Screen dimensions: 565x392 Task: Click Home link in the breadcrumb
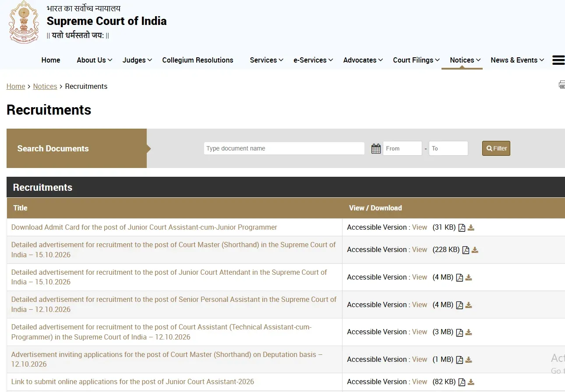pos(16,86)
